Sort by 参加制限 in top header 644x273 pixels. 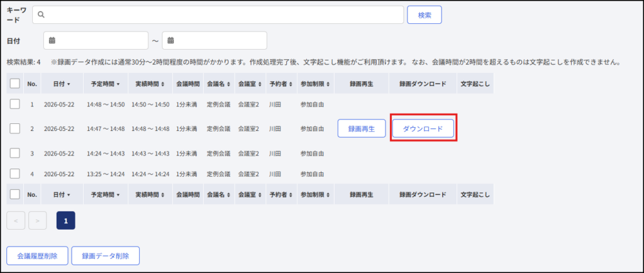tap(316, 84)
